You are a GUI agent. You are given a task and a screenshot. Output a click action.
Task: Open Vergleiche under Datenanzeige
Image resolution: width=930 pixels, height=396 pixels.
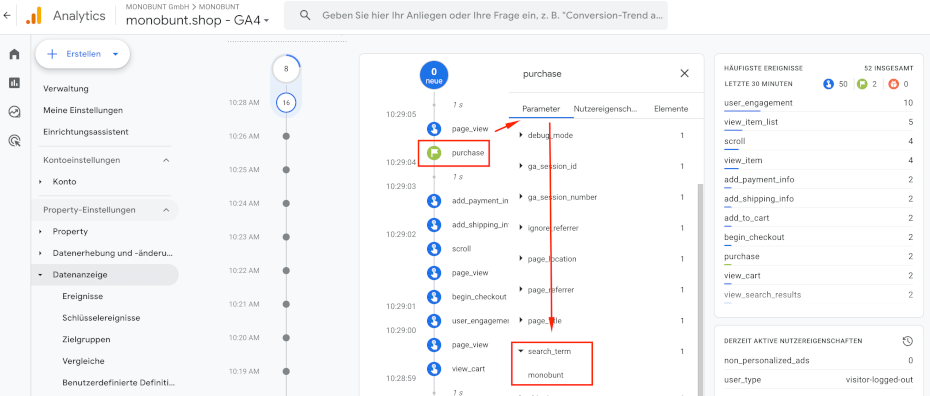click(84, 360)
